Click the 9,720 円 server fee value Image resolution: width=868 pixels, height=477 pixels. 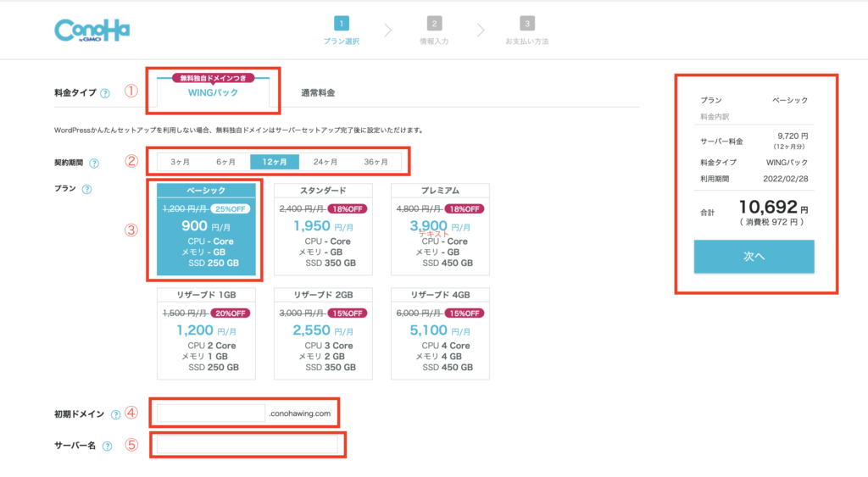coord(793,136)
